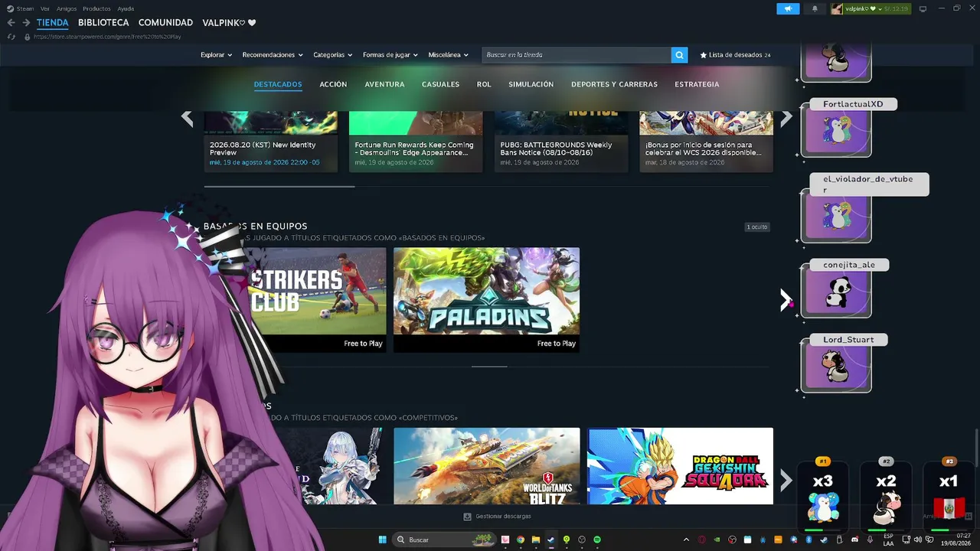Open the Windows Start menu
The width and height of the screenshot is (980, 551).
[382, 540]
